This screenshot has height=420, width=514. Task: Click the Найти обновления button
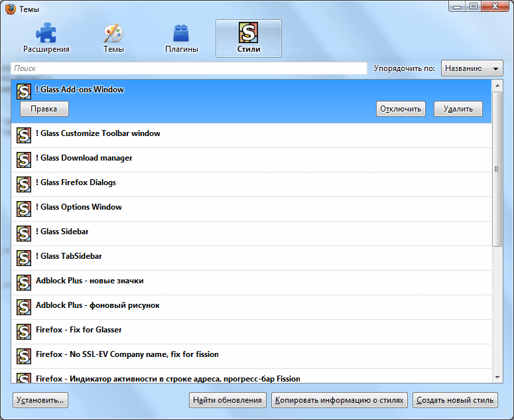(x=228, y=400)
